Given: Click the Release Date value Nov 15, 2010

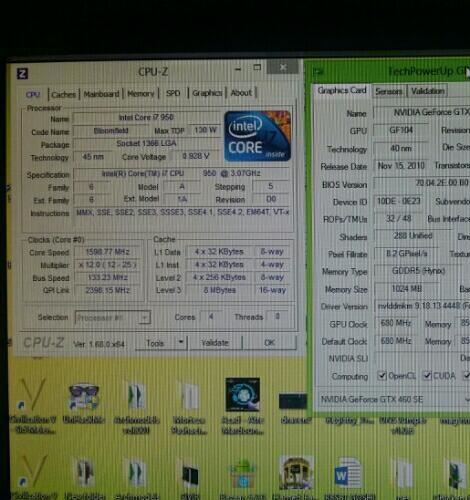Looking at the screenshot, I should click(x=401, y=166).
